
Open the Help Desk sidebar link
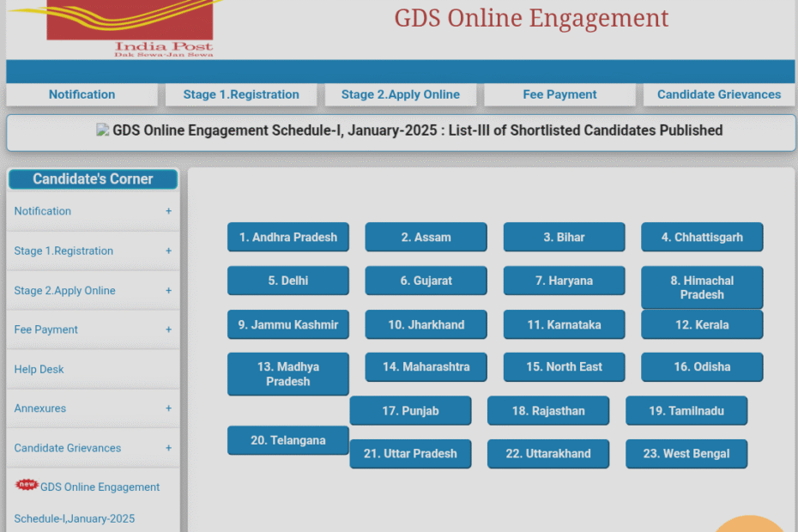coord(39,369)
